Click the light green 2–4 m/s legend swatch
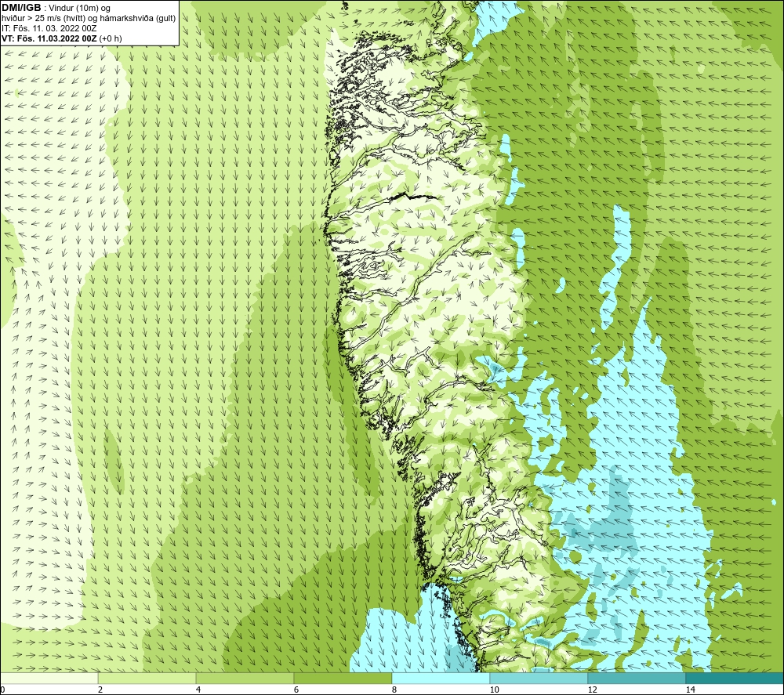Image resolution: width=784 pixels, height=695 pixels. 147,678
